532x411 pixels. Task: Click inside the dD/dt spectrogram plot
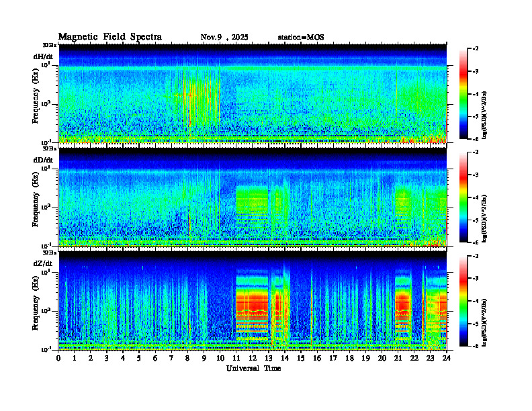(253, 197)
